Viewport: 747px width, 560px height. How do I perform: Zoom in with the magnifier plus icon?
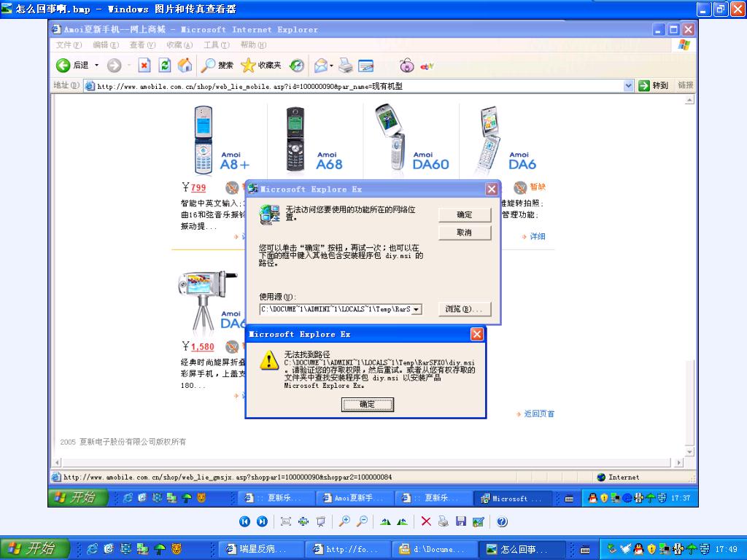coord(344,521)
